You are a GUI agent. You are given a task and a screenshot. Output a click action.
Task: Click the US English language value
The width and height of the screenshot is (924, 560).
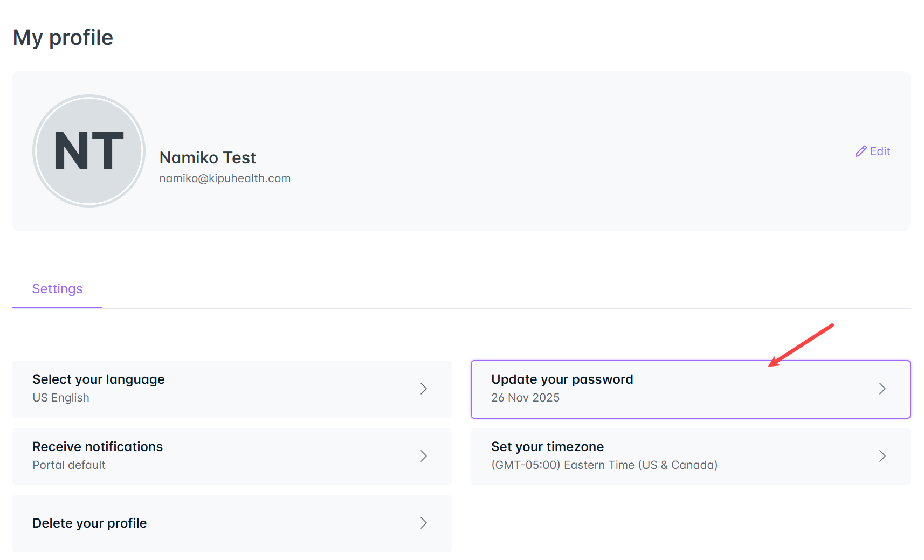point(61,398)
